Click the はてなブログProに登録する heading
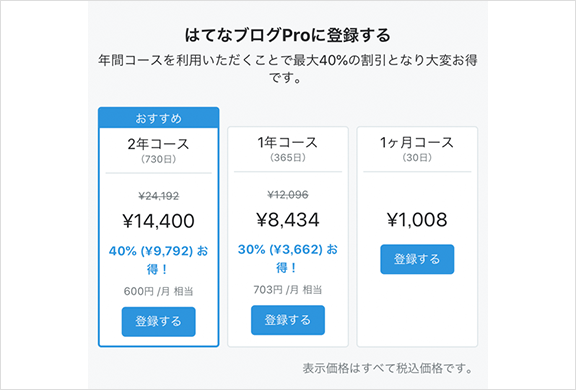Screen dimensions: 576x390 288,35
